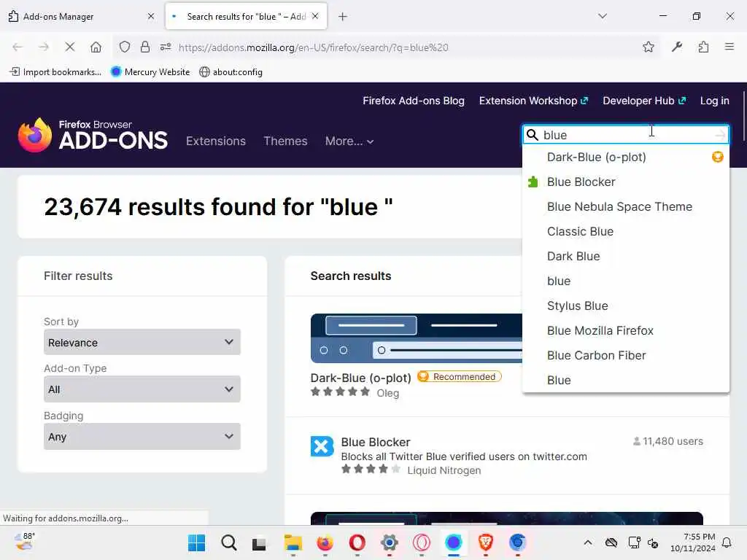
Task: Go back to the previous page
Action: 18,47
